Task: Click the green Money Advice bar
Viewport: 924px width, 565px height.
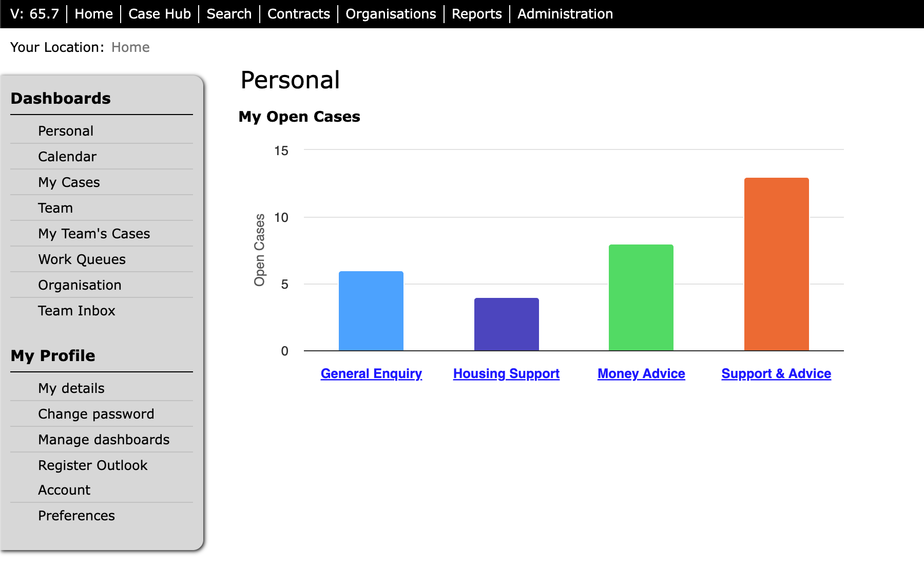Action: (x=641, y=298)
